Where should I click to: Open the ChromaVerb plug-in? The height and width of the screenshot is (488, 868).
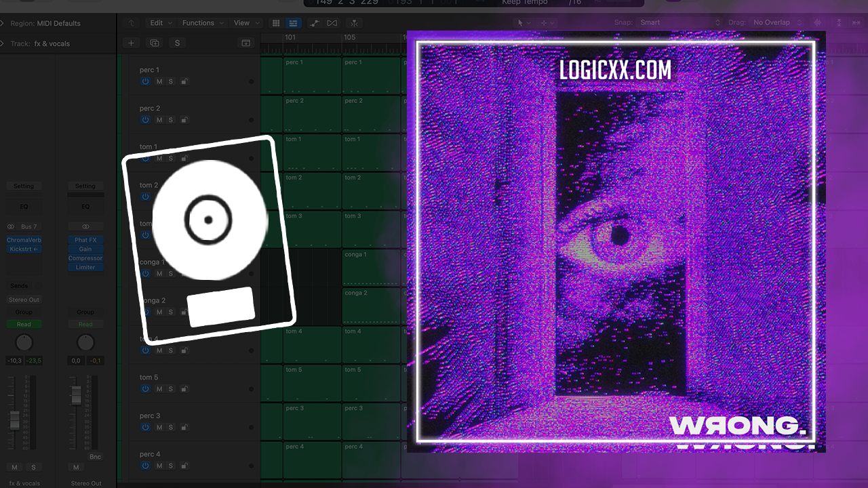tap(24, 240)
